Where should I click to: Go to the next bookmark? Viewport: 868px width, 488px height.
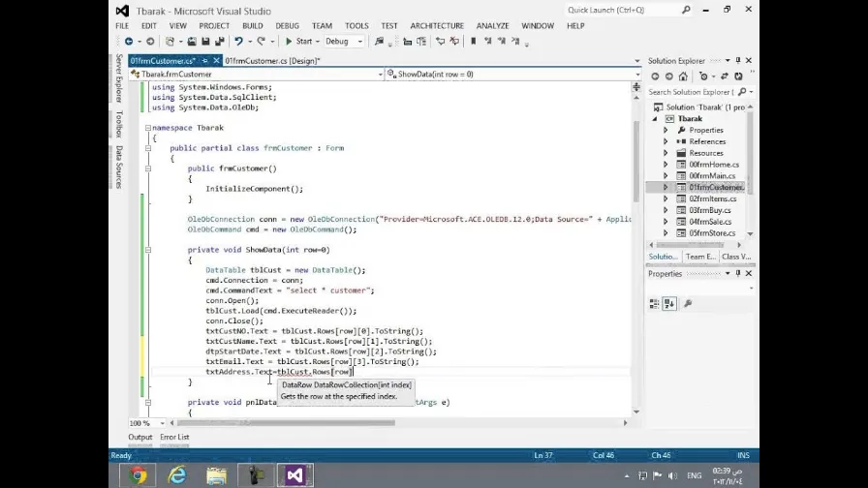point(502,42)
